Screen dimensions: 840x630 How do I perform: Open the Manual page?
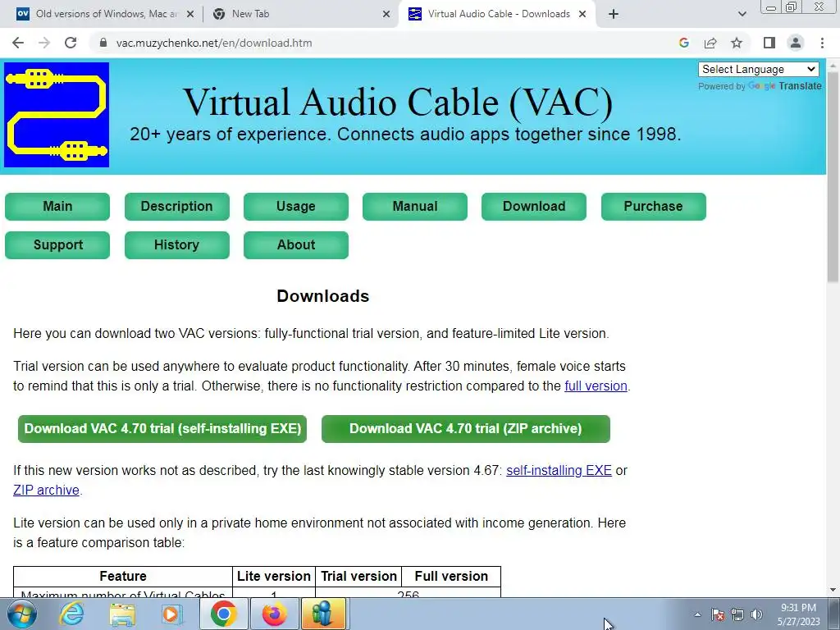414,206
